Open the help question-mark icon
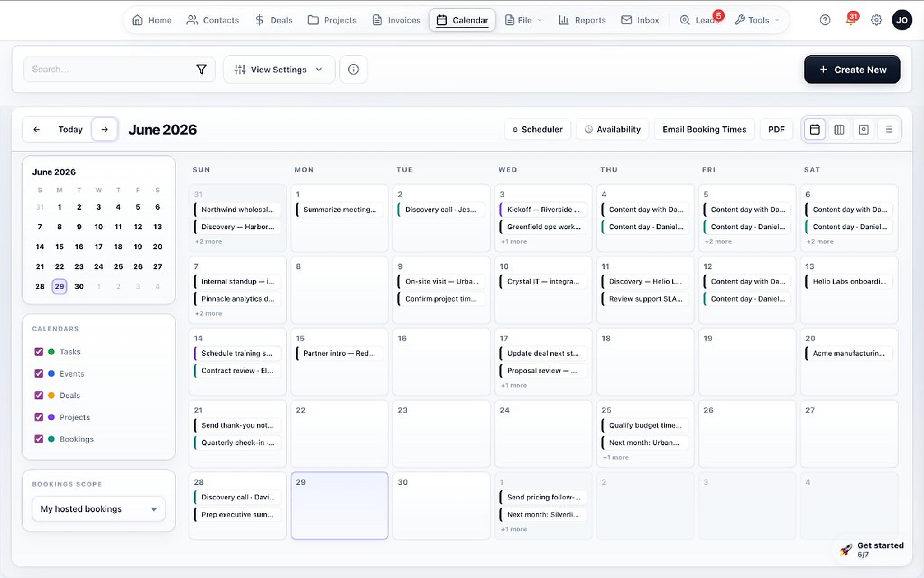 [825, 20]
